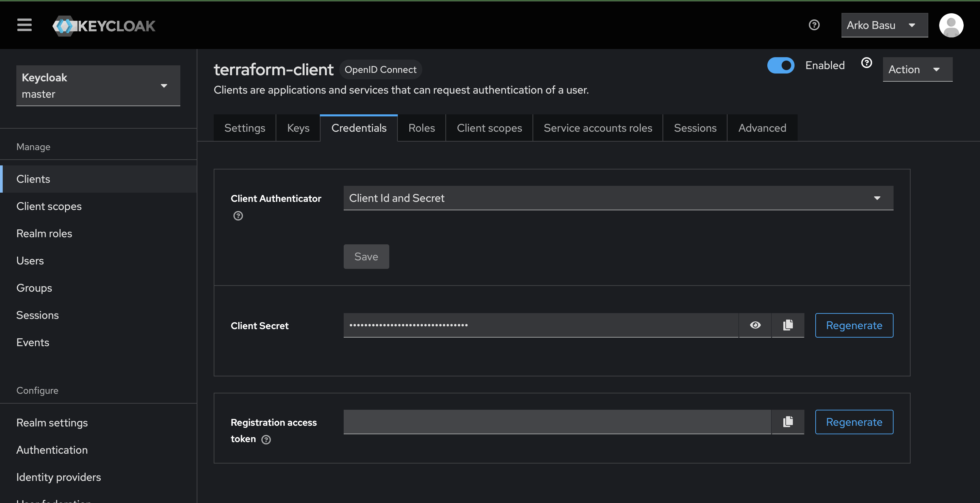Regenerate the client secret

pos(854,325)
